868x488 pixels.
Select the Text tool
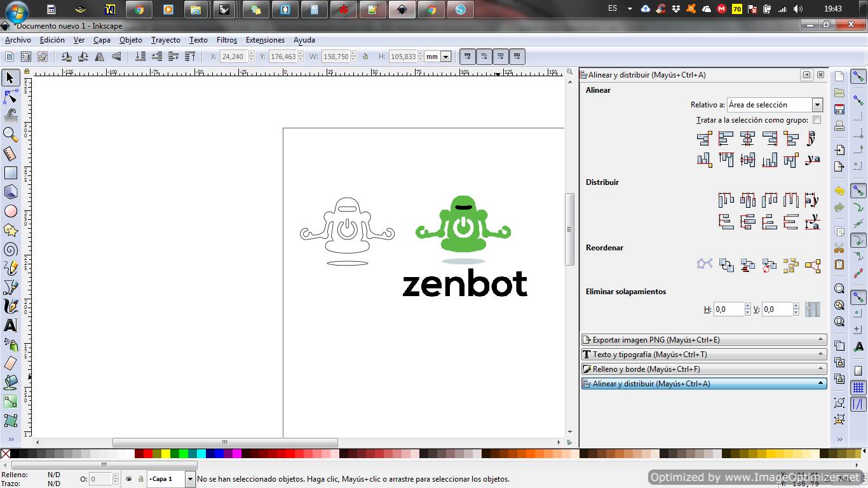coord(10,325)
